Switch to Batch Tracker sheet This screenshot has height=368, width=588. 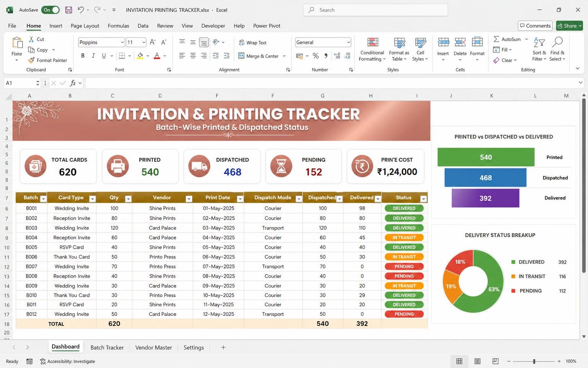coord(107,347)
